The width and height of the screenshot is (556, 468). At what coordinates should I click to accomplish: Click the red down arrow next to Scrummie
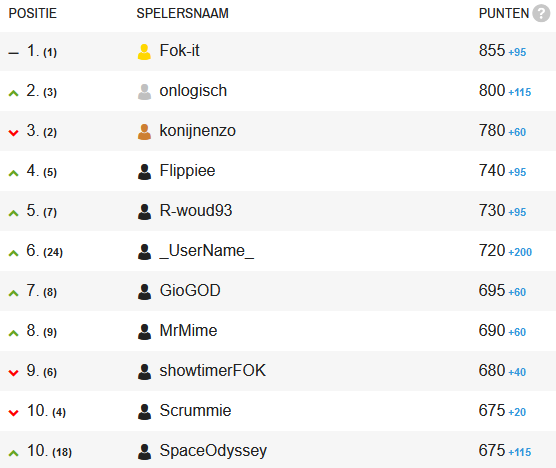pos(13,413)
